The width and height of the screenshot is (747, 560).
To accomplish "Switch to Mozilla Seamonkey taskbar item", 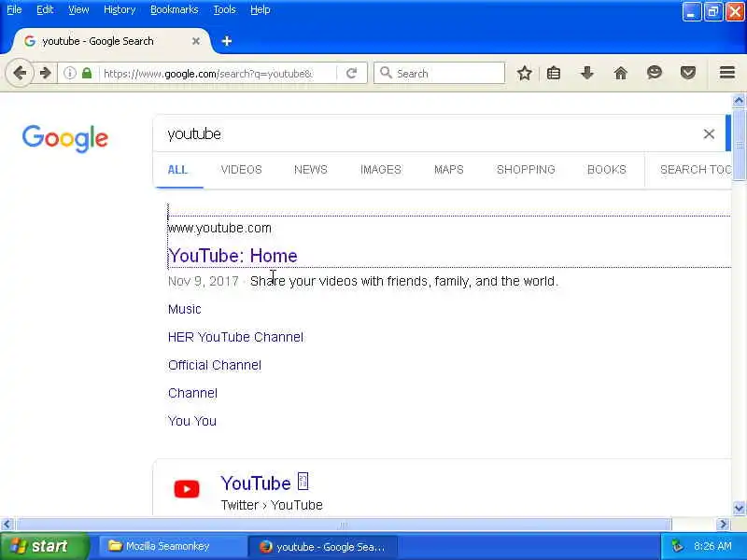I will 171,546.
